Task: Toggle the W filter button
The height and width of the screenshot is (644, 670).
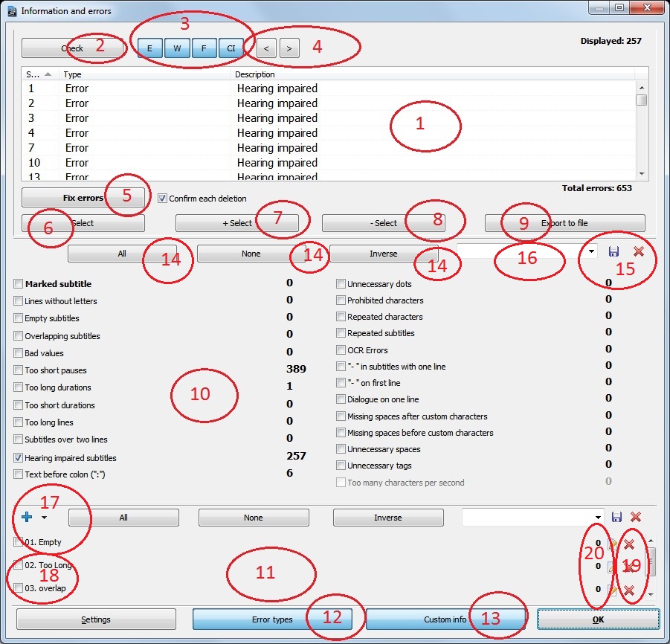Action: click(177, 48)
